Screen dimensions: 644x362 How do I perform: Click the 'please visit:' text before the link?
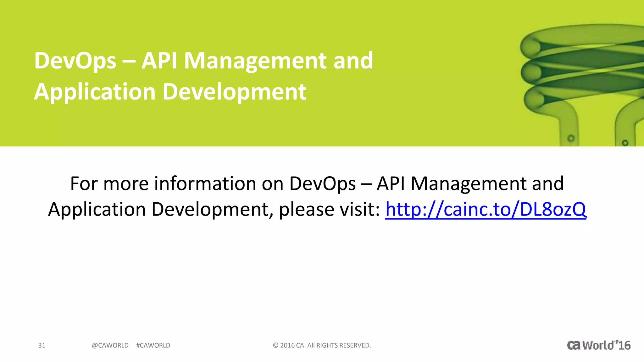pos(330,209)
